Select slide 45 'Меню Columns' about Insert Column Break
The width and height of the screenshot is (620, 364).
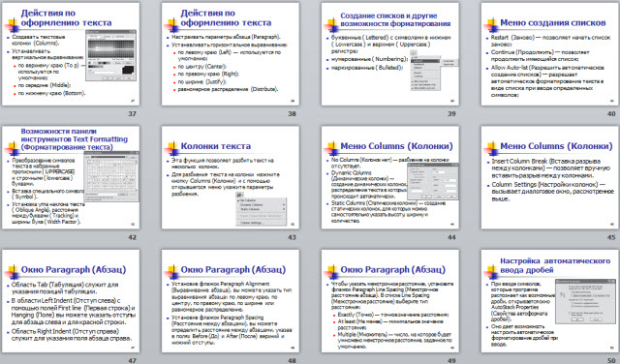coord(550,177)
